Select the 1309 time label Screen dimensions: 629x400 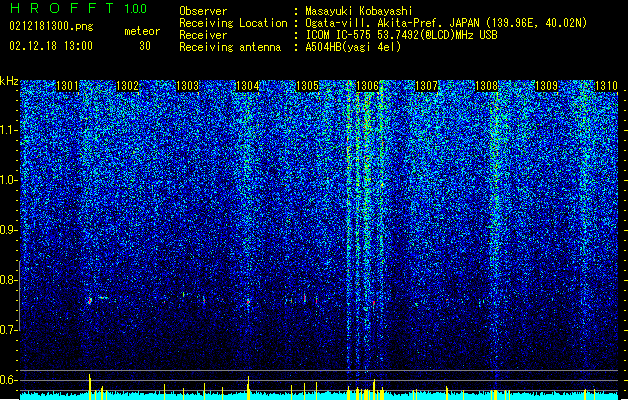point(547,86)
